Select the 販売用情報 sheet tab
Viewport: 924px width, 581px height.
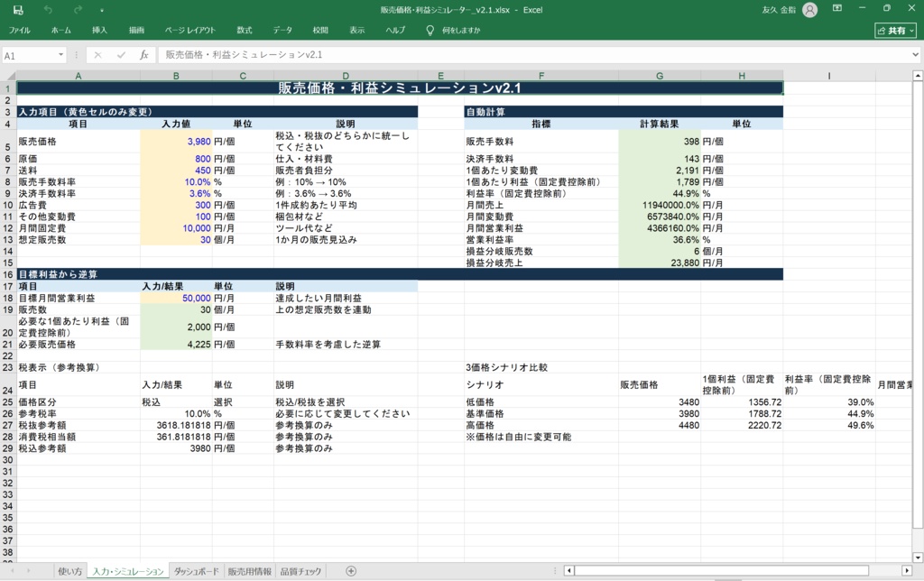(x=250, y=571)
